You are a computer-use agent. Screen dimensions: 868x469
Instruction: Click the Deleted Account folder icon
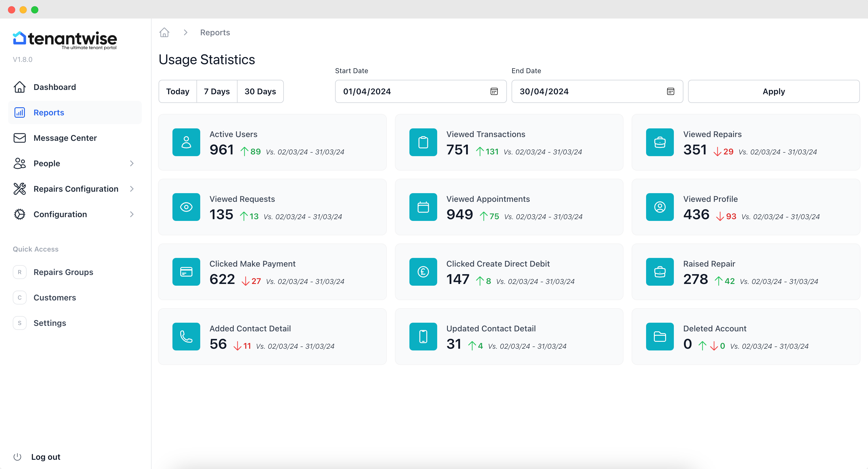coord(659,336)
